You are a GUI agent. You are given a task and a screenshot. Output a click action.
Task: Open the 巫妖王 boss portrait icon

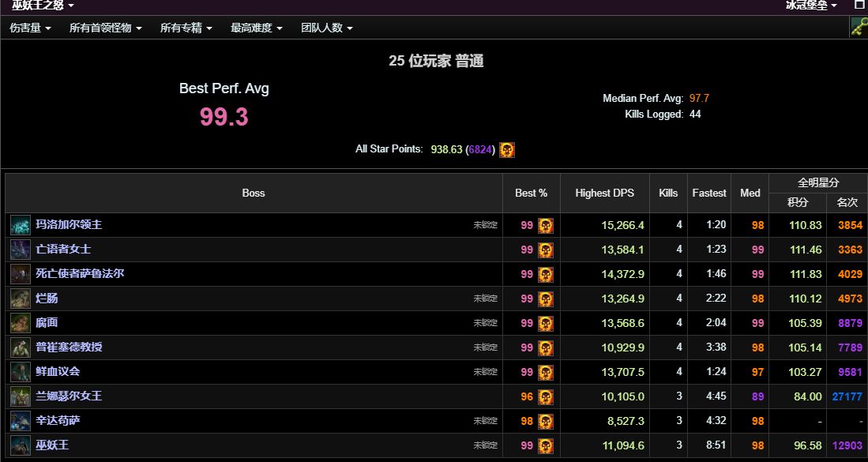[x=19, y=445]
